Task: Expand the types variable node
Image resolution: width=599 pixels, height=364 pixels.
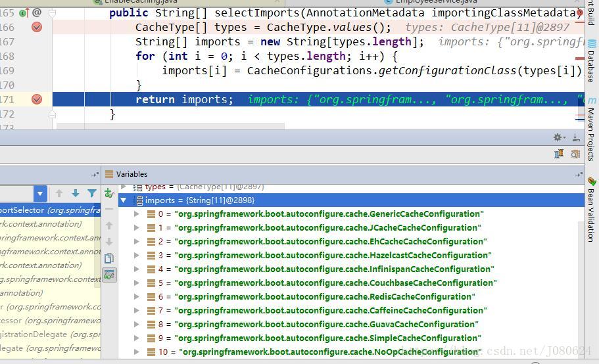Action: tap(124, 187)
